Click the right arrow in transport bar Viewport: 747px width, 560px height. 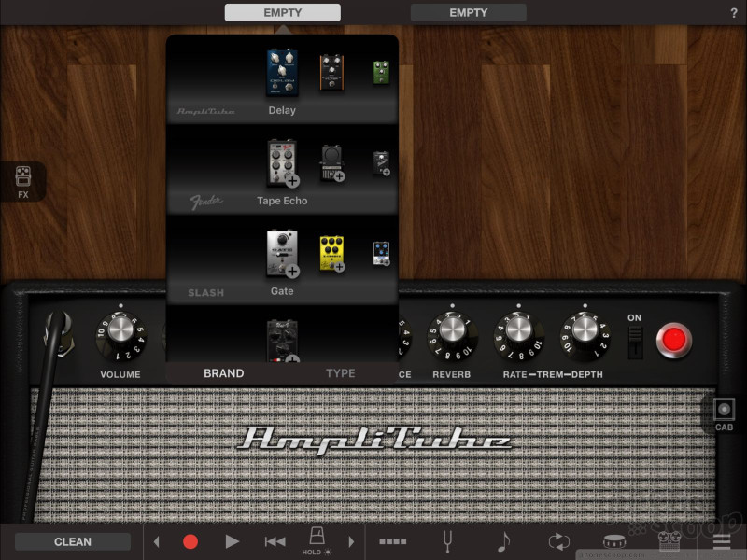[352, 541]
